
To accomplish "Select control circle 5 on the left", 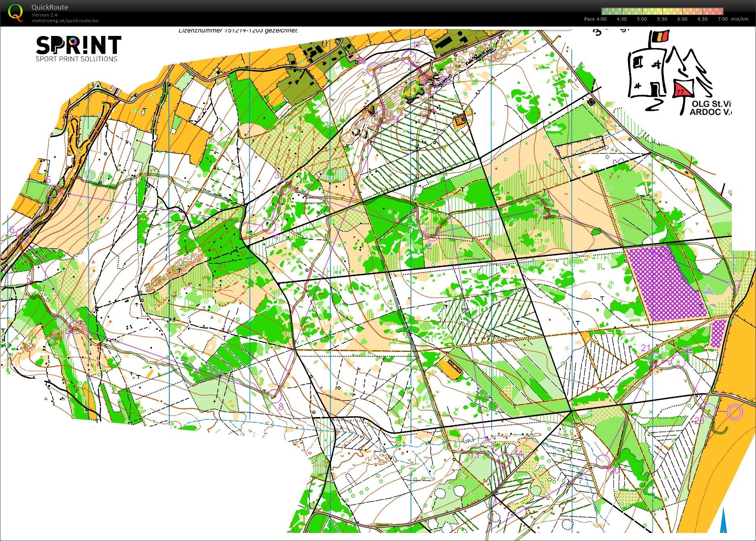I will [54, 191].
